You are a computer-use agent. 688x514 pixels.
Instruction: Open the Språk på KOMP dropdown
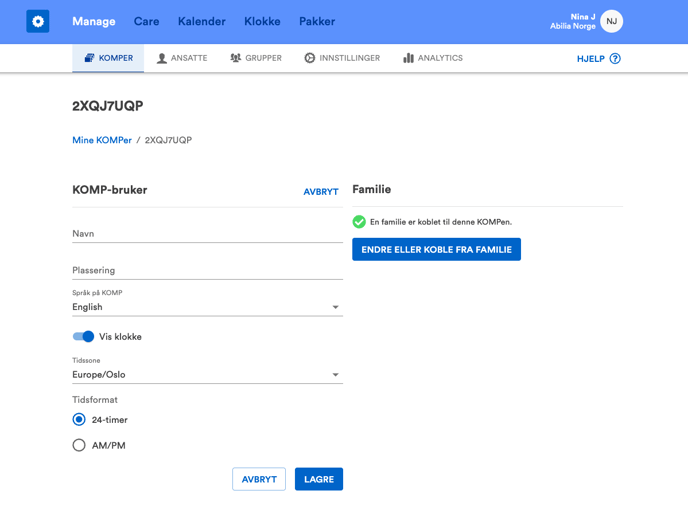[208, 307]
